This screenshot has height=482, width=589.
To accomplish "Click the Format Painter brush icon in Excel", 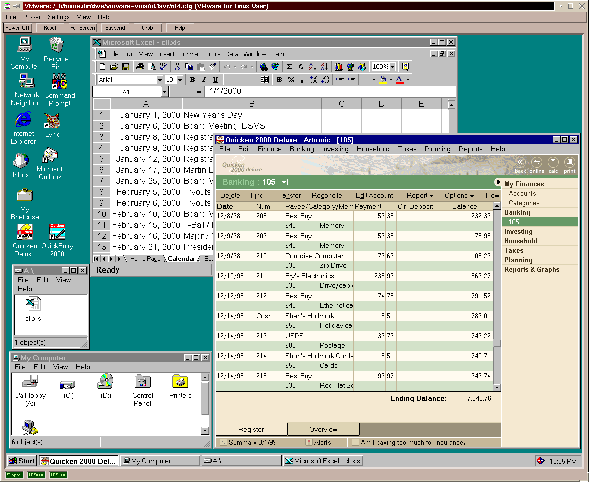I will coord(213,66).
